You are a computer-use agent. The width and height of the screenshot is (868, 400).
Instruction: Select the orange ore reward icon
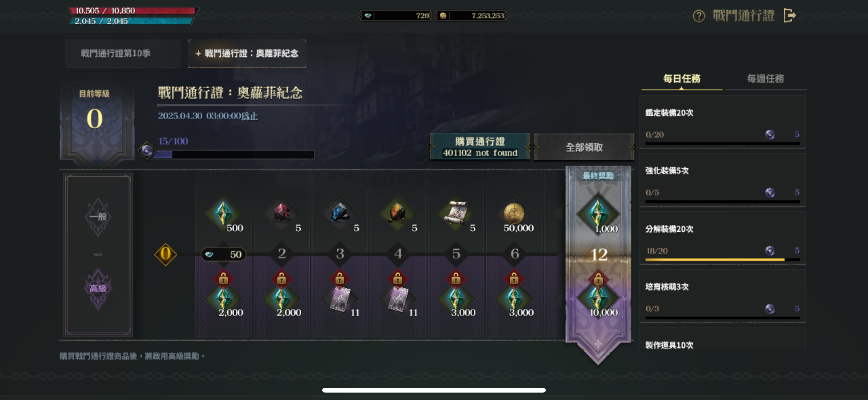pos(398,213)
